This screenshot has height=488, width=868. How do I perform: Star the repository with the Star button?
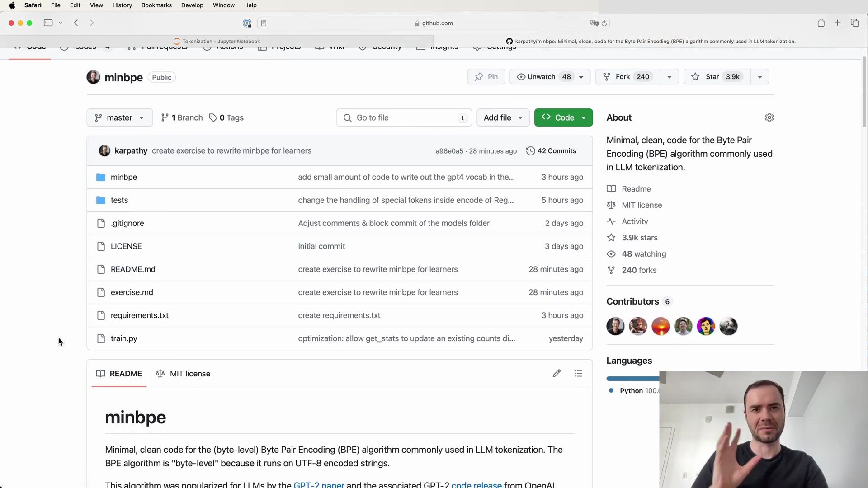(x=717, y=77)
